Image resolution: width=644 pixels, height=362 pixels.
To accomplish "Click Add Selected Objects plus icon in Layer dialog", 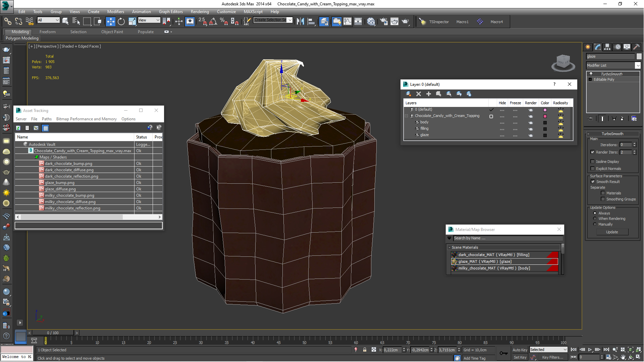I will 428,94.
